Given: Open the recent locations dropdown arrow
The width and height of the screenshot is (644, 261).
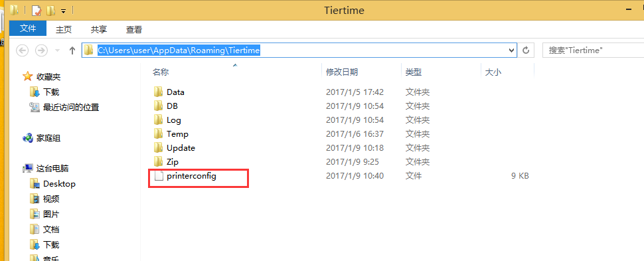Looking at the screenshot, I should 57,50.
